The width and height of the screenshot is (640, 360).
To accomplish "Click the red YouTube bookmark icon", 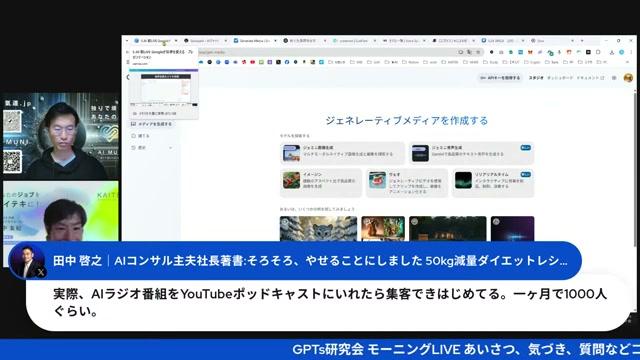I will (x=253, y=62).
